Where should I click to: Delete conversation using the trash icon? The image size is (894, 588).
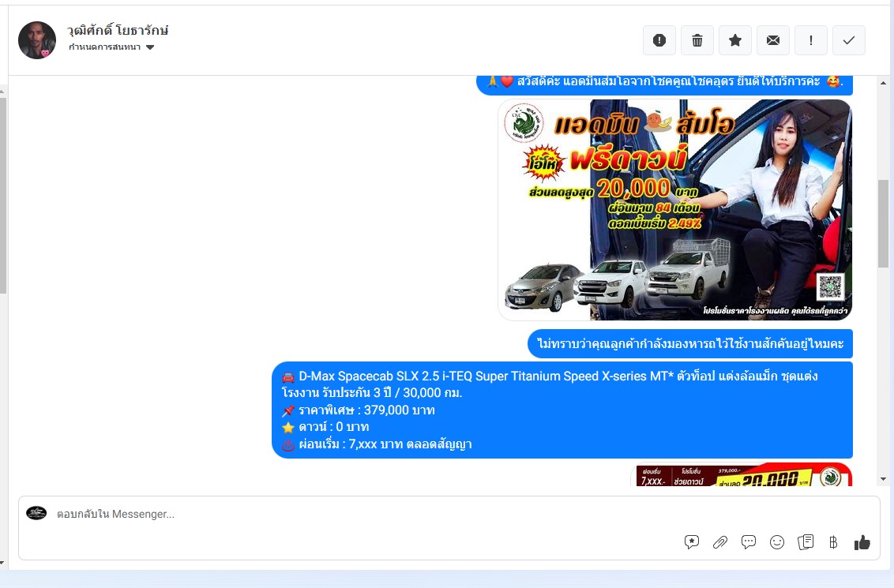(x=697, y=40)
